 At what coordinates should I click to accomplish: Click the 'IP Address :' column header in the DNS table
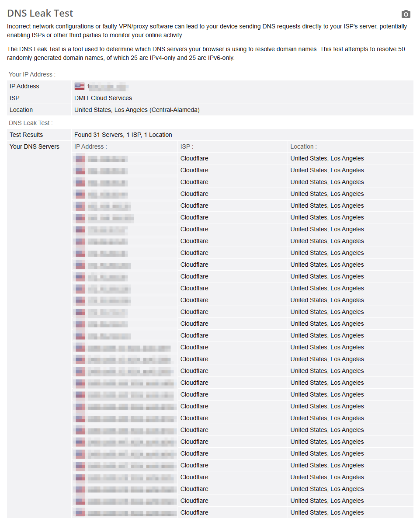coord(90,146)
